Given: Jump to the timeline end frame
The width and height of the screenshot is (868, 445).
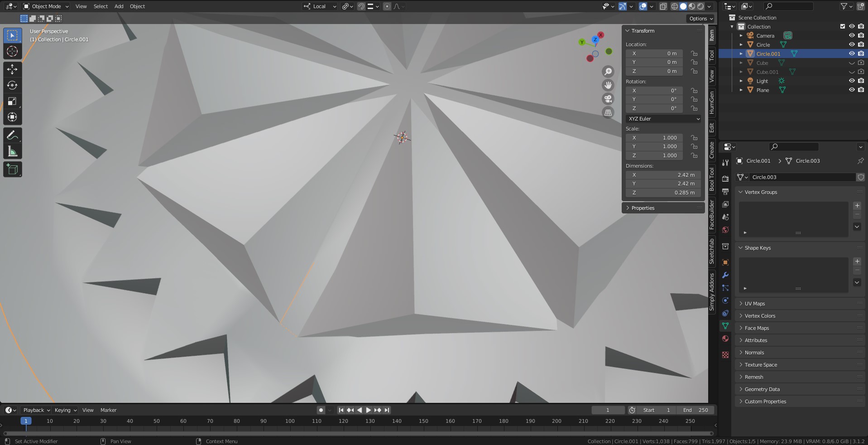Looking at the screenshot, I should pyautogui.click(x=387, y=410).
